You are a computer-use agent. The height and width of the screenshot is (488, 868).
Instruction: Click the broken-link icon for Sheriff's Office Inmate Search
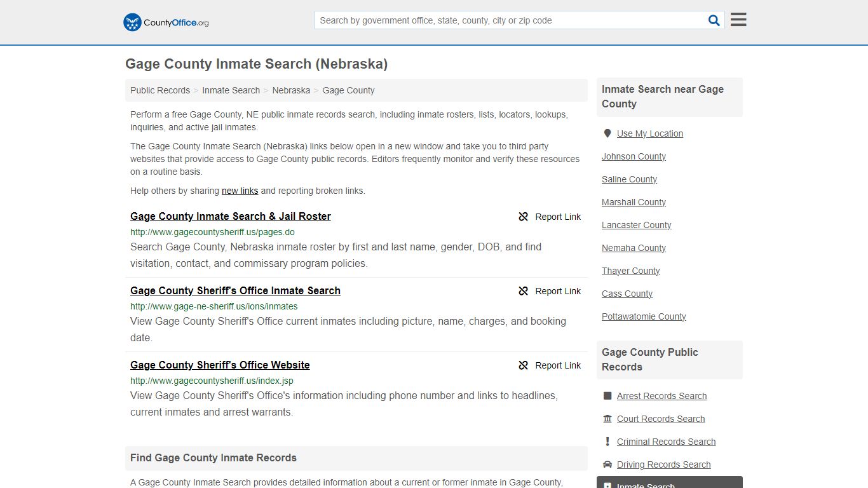(524, 291)
